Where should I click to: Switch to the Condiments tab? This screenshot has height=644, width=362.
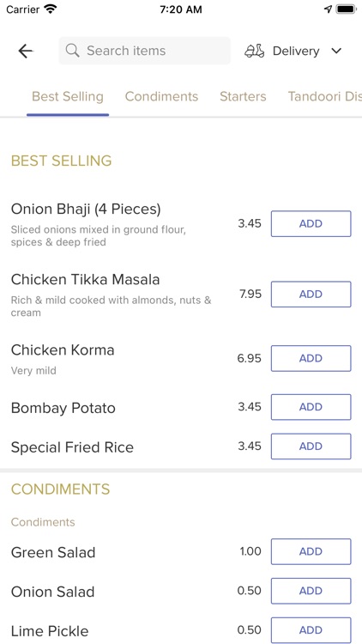[x=162, y=96]
